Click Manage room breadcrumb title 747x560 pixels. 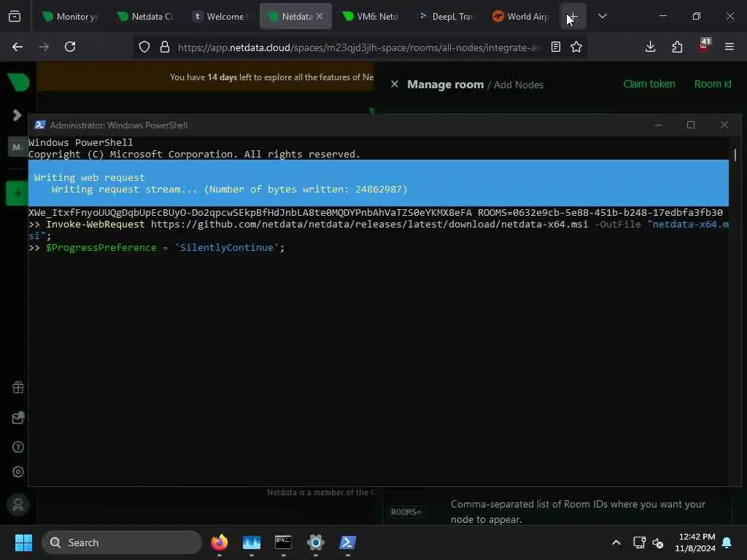[x=445, y=85]
